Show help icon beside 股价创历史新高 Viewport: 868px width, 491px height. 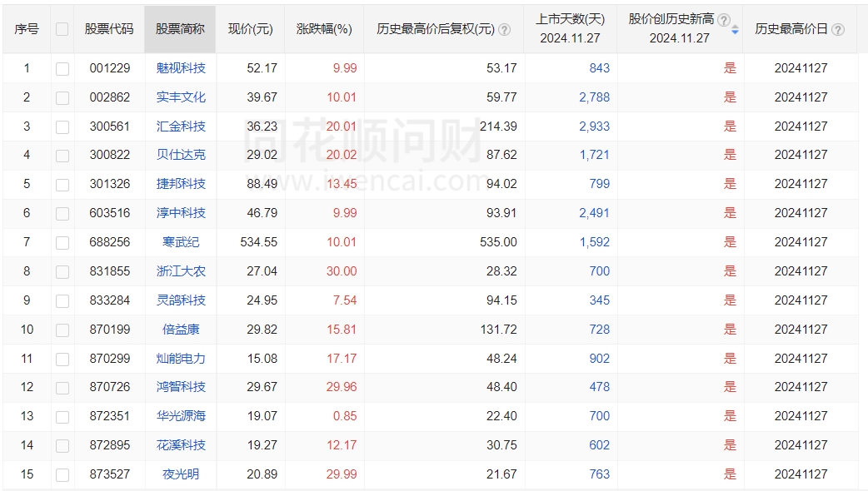tap(724, 20)
